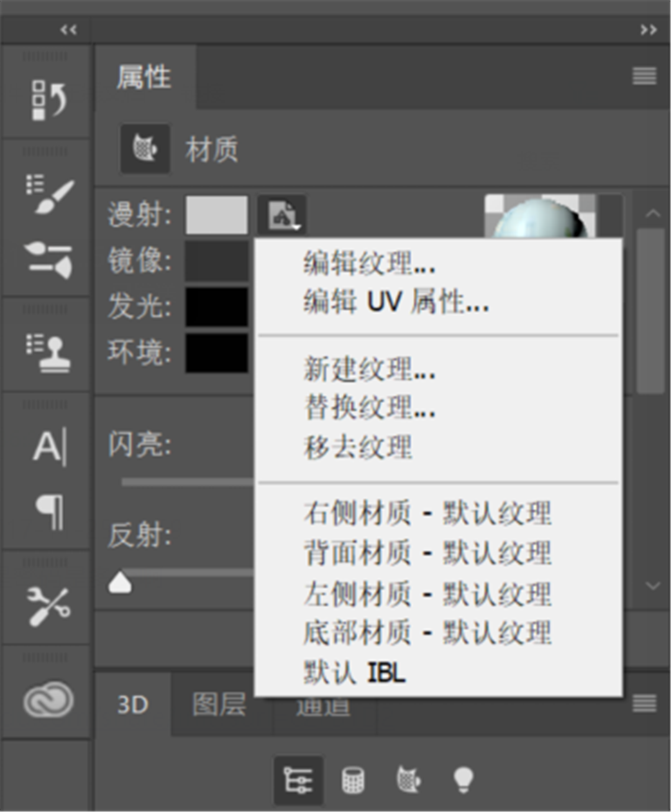671x812 pixels.
Task: Open the Tool Presets wrench icon
Action: (x=48, y=604)
